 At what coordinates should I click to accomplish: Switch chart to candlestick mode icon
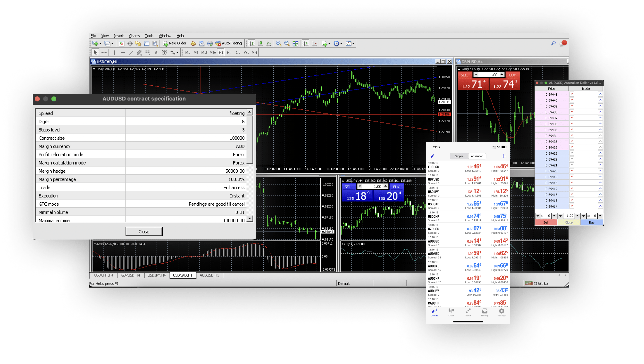coord(260,43)
